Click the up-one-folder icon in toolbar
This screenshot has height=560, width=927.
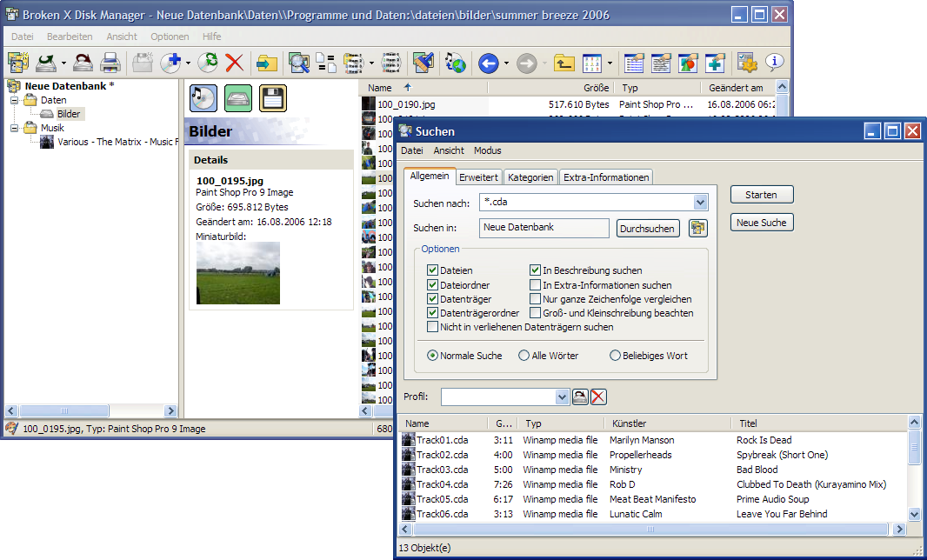(564, 63)
